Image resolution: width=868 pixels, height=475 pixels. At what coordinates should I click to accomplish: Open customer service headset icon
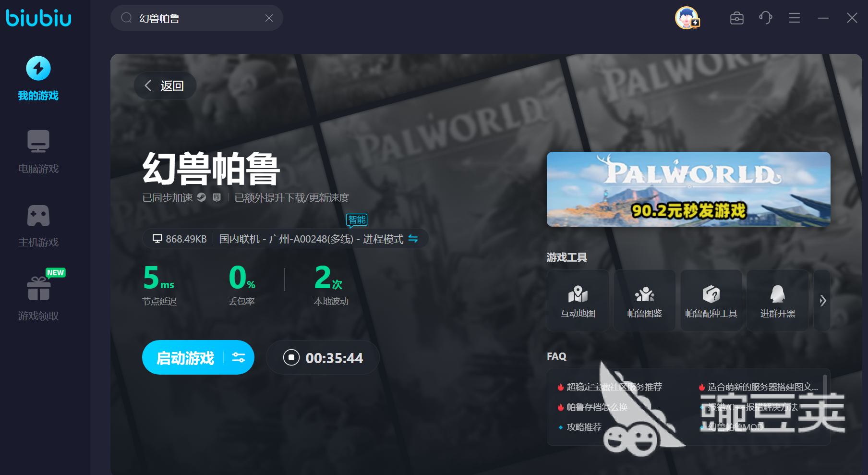[766, 18]
